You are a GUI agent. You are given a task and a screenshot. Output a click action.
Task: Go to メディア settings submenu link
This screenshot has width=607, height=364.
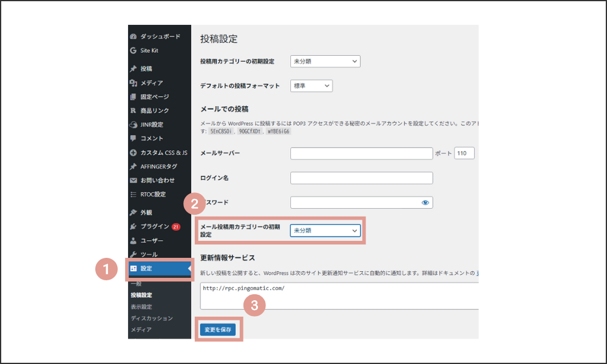[x=141, y=329]
